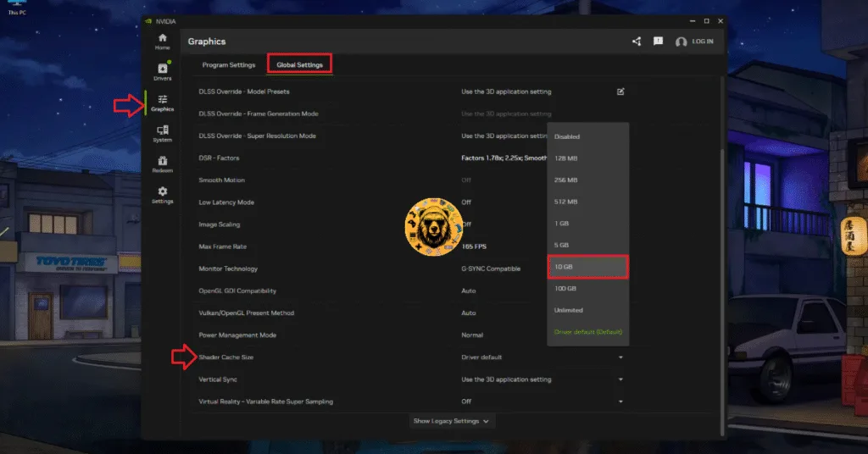Open the Home page in NVIDIA sidebar
Image resolution: width=868 pixels, height=454 pixels.
(x=162, y=42)
